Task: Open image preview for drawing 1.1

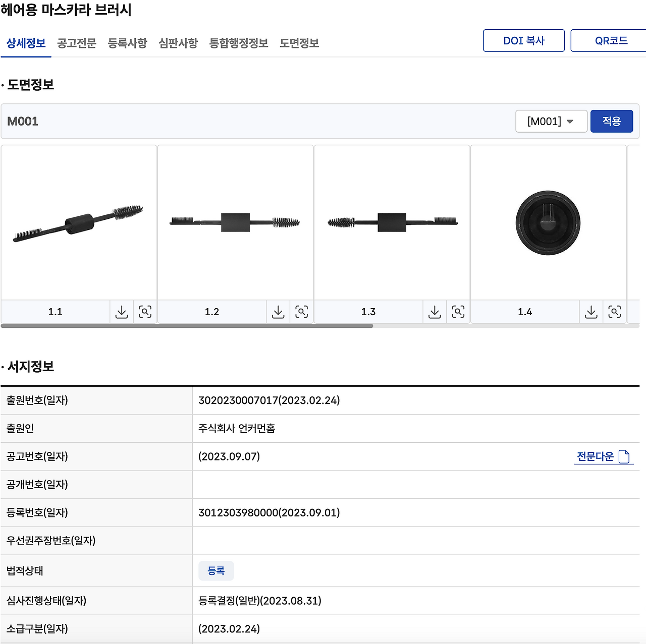Action: click(145, 312)
